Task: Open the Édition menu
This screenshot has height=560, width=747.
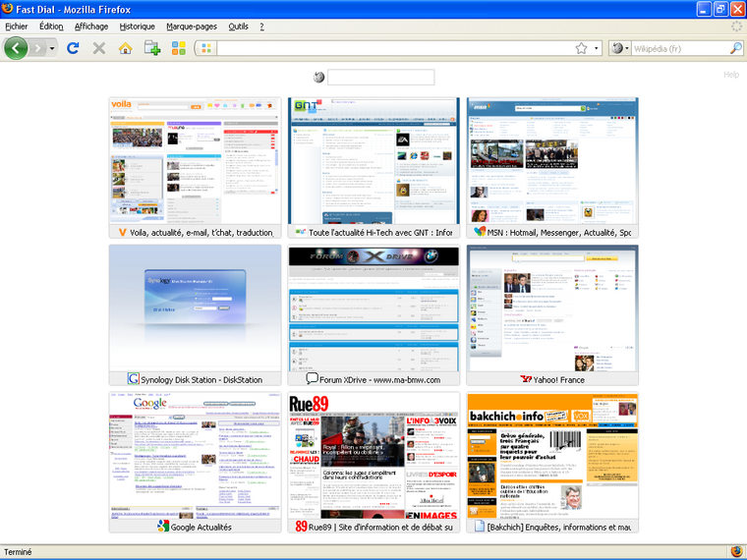Action: click(x=51, y=27)
